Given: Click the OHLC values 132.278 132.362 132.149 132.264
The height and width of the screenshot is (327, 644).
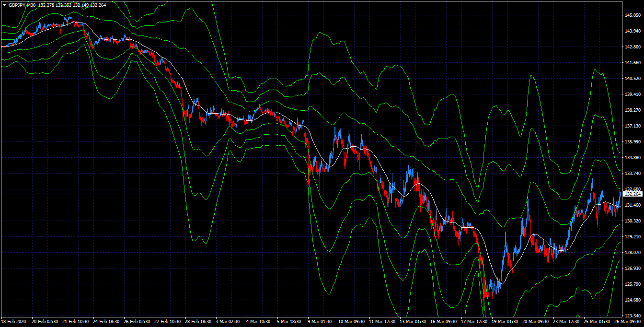Looking at the screenshot, I should [x=72, y=5].
